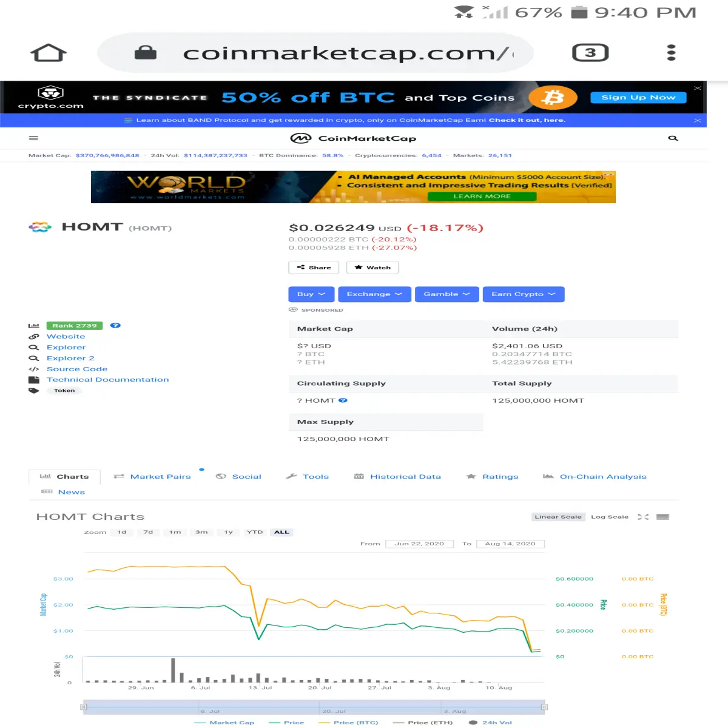Open the Tools tab
The height and width of the screenshot is (728, 728).
click(308, 477)
